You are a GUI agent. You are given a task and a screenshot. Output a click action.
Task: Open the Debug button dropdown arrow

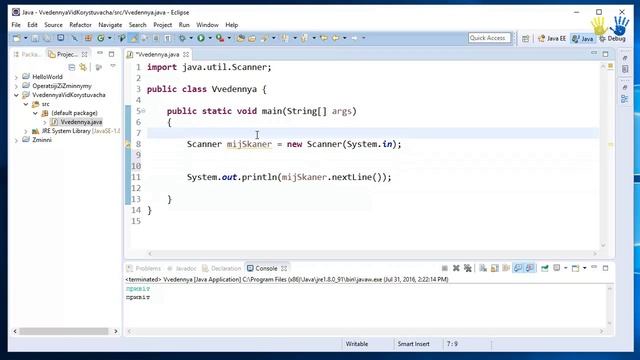coord(191,38)
